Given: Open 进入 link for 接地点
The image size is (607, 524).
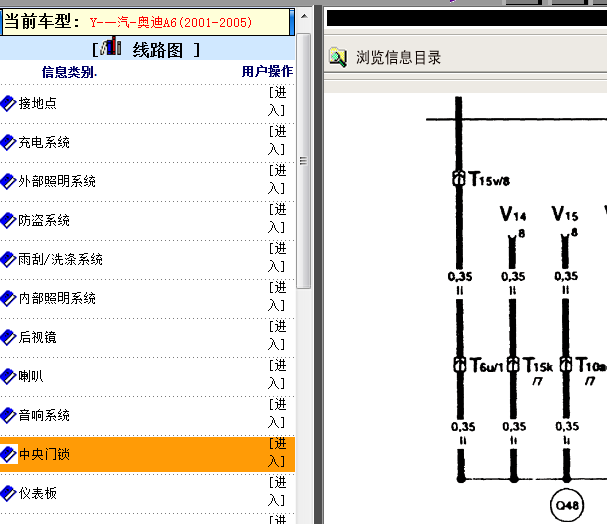Looking at the screenshot, I should click(277, 101).
